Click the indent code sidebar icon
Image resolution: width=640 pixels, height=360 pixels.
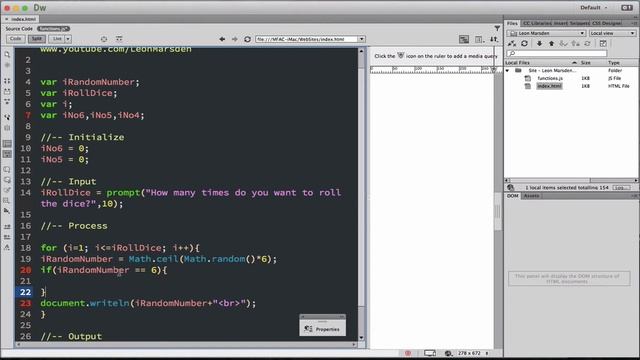pyautogui.click(x=7, y=227)
